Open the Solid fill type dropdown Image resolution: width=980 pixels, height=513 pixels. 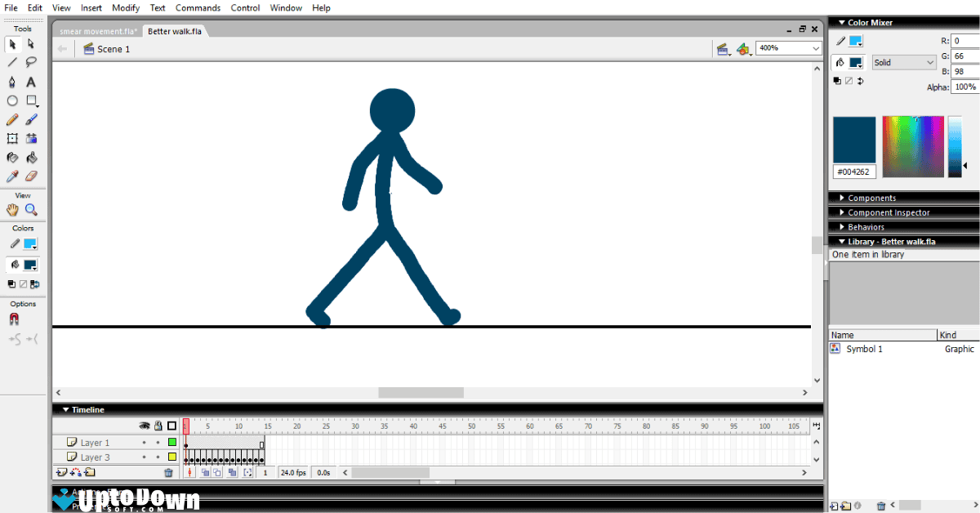pos(902,62)
